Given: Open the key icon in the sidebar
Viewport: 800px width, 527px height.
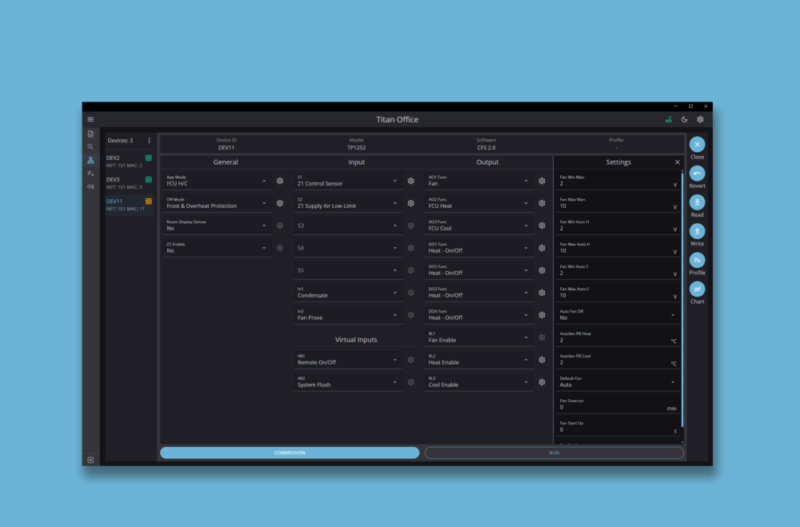Looking at the screenshot, I should (x=91, y=187).
